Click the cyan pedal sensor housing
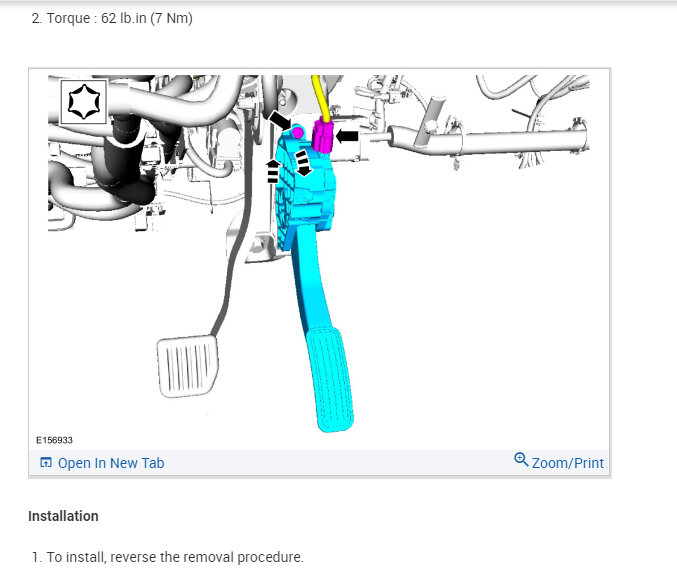This screenshot has height=579, width=677. tap(306, 190)
